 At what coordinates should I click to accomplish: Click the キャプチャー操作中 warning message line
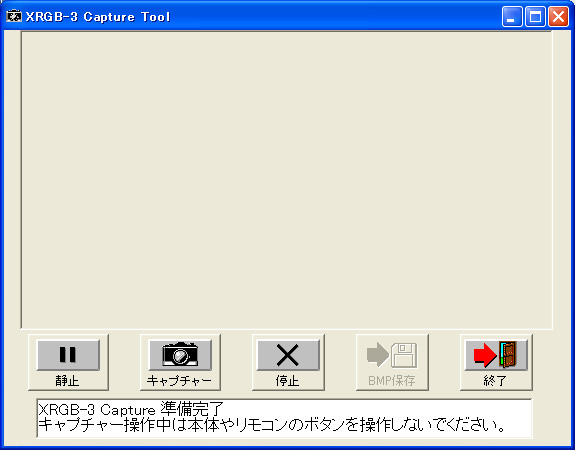272,425
